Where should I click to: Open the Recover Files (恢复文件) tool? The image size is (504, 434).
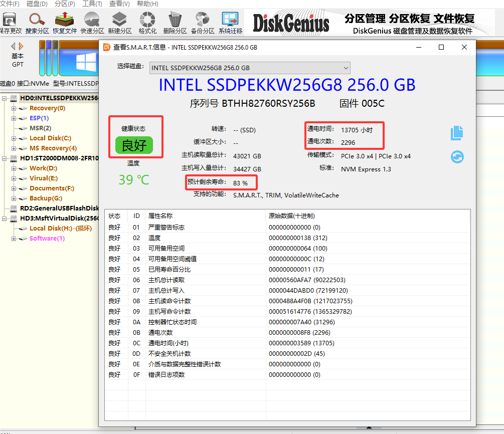tap(65, 23)
